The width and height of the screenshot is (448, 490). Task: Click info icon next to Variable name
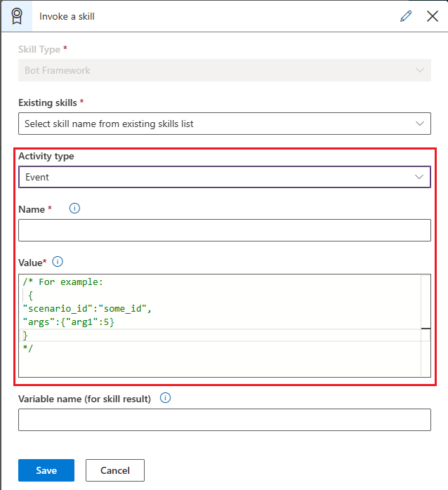point(166,398)
